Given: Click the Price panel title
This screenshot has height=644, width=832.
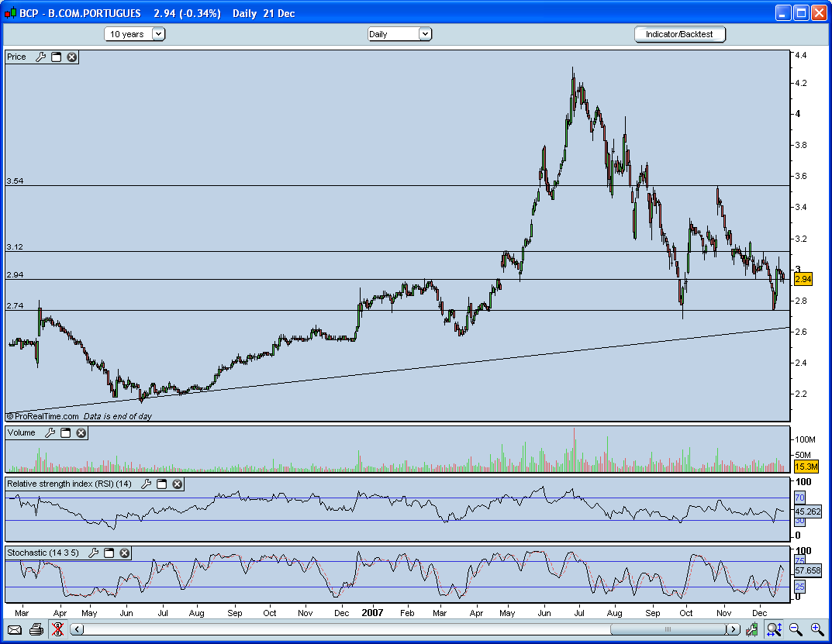Looking at the screenshot, I should 16,57.
